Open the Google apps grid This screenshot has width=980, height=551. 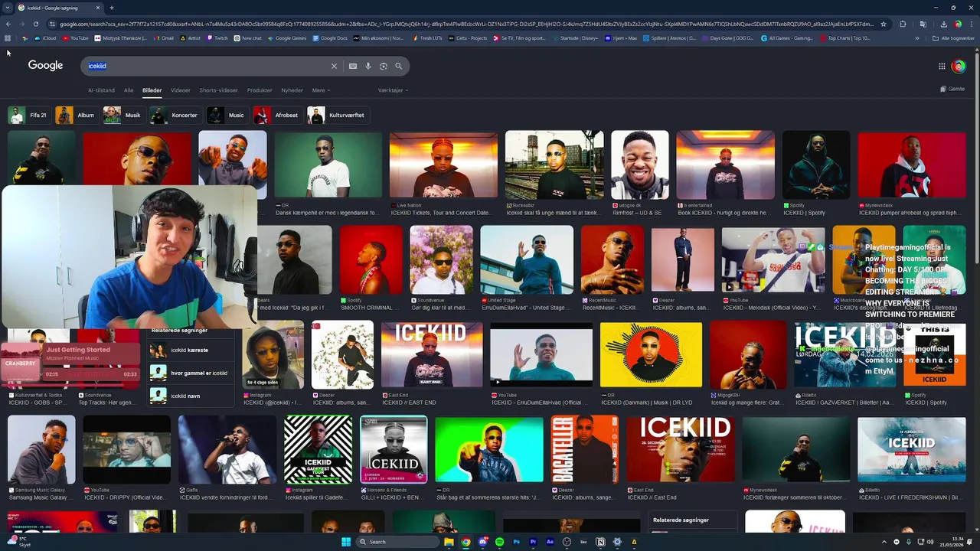(x=942, y=67)
